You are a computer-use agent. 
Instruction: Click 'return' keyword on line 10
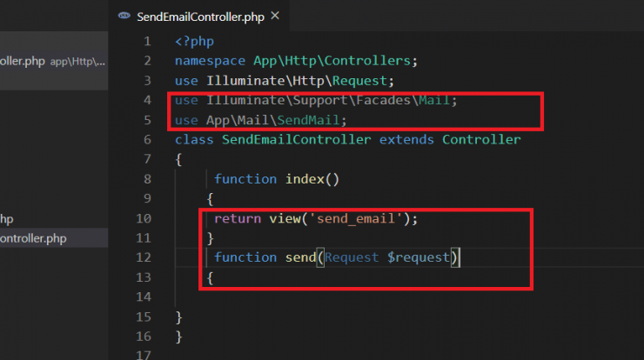coord(238,219)
